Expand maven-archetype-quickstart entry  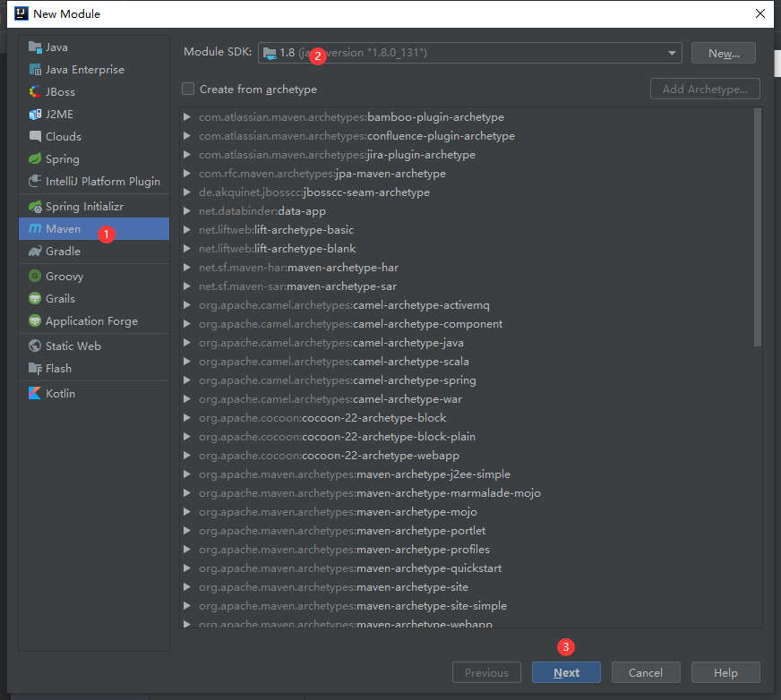click(187, 568)
